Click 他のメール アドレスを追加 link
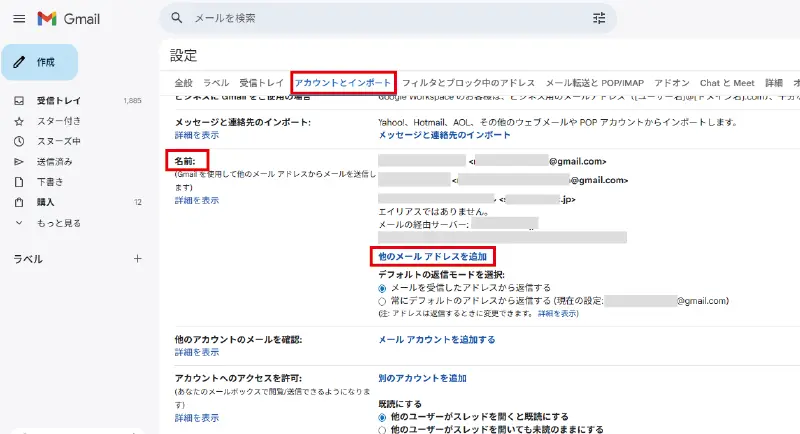This screenshot has height=434, width=800. coord(432,257)
